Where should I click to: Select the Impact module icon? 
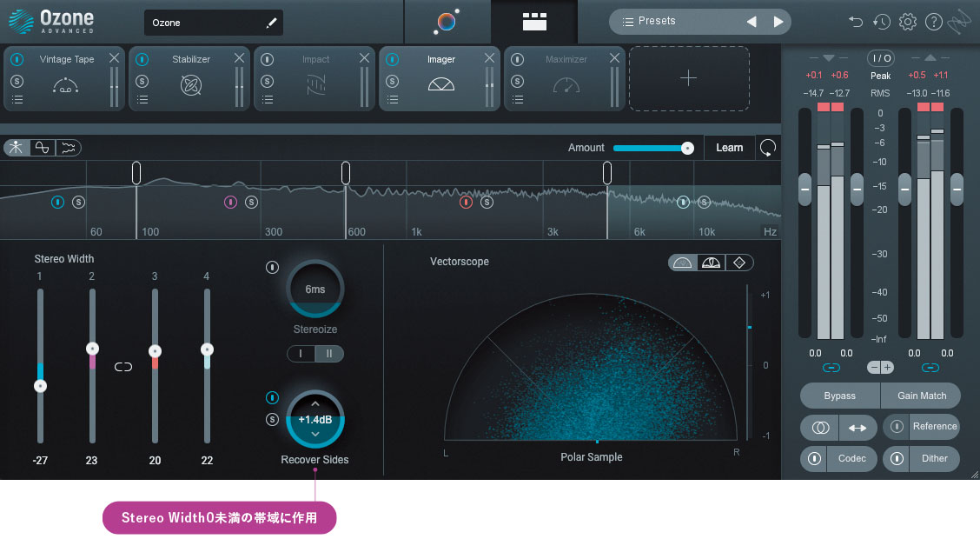click(x=316, y=85)
